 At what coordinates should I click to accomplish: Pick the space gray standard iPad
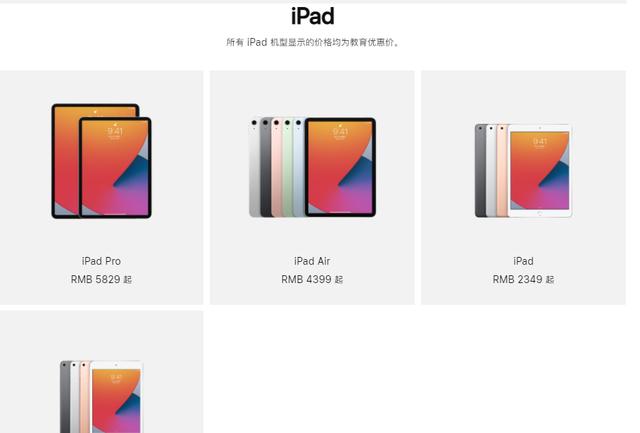click(x=480, y=171)
